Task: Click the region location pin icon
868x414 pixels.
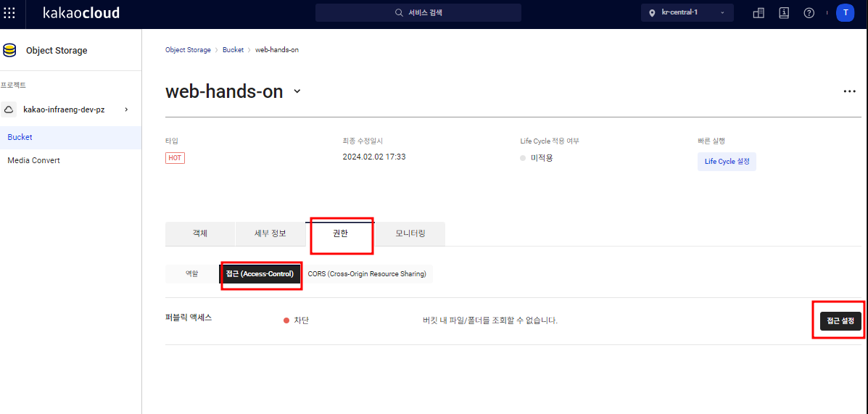Action: pyautogui.click(x=652, y=13)
